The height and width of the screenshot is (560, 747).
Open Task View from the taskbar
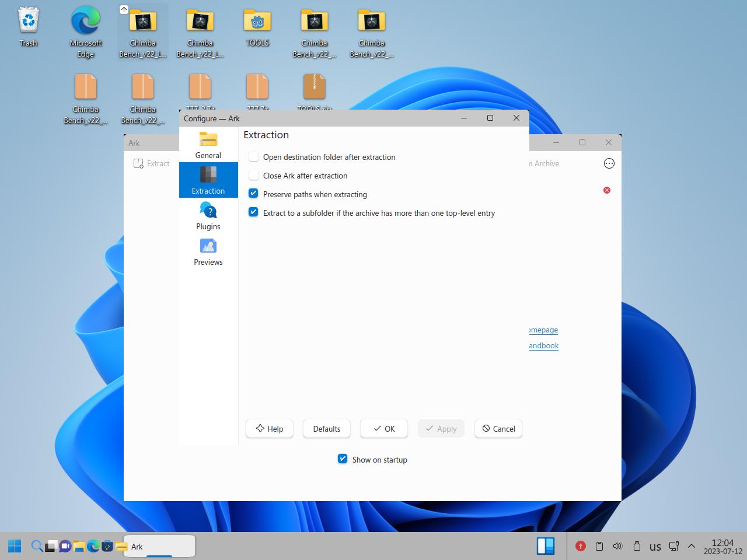(x=51, y=547)
